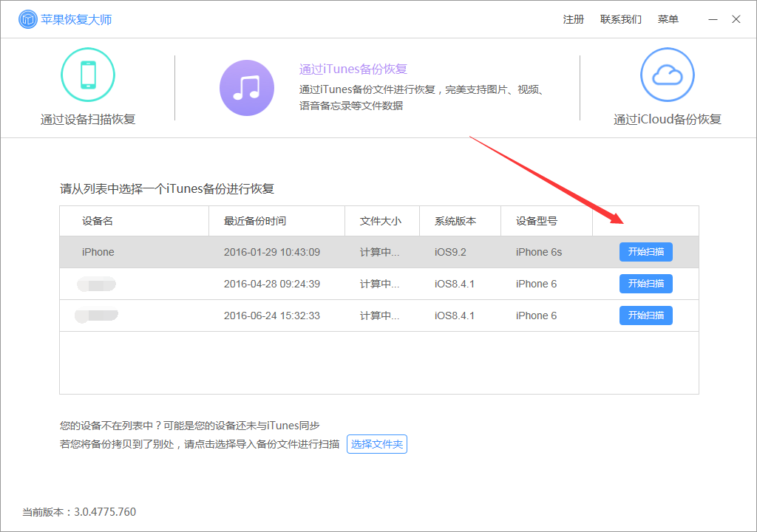The height and width of the screenshot is (532, 757).
Task: Click iPhone 6 in the 2016-06-24 row
Action: 537,316
